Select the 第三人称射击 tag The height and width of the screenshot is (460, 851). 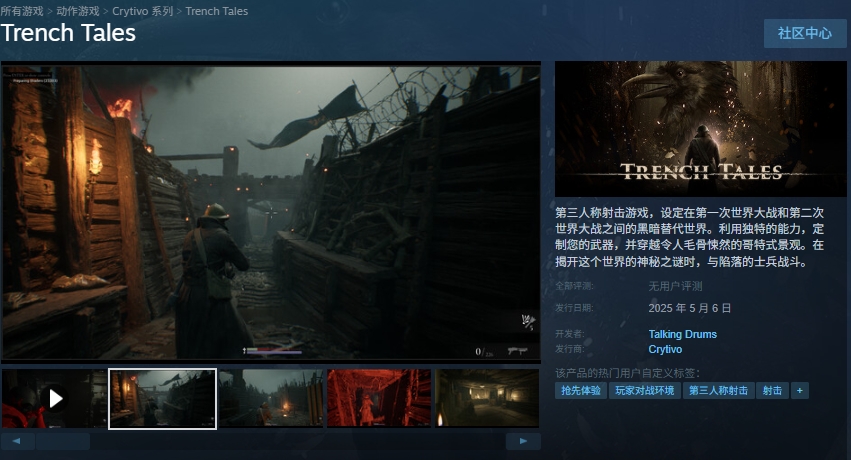tap(719, 391)
